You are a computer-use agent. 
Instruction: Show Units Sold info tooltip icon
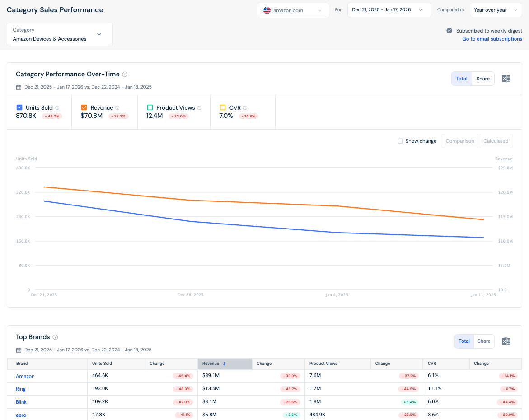tap(57, 108)
